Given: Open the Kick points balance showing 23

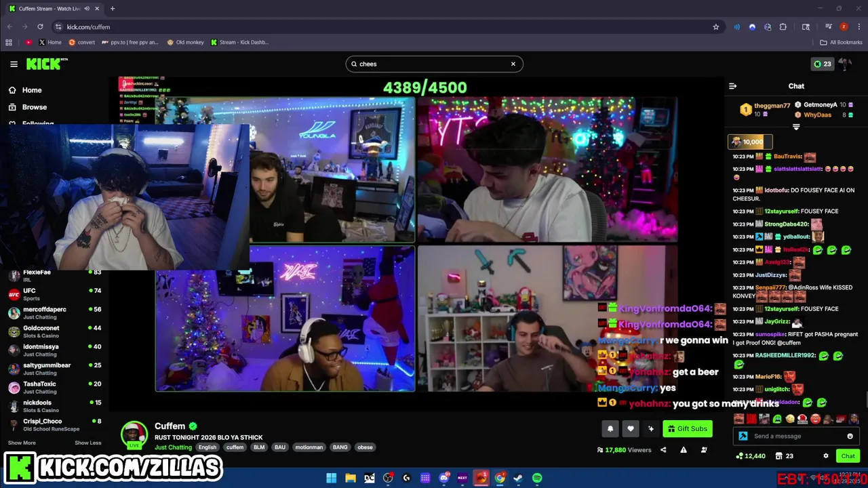Looking at the screenshot, I should 823,64.
